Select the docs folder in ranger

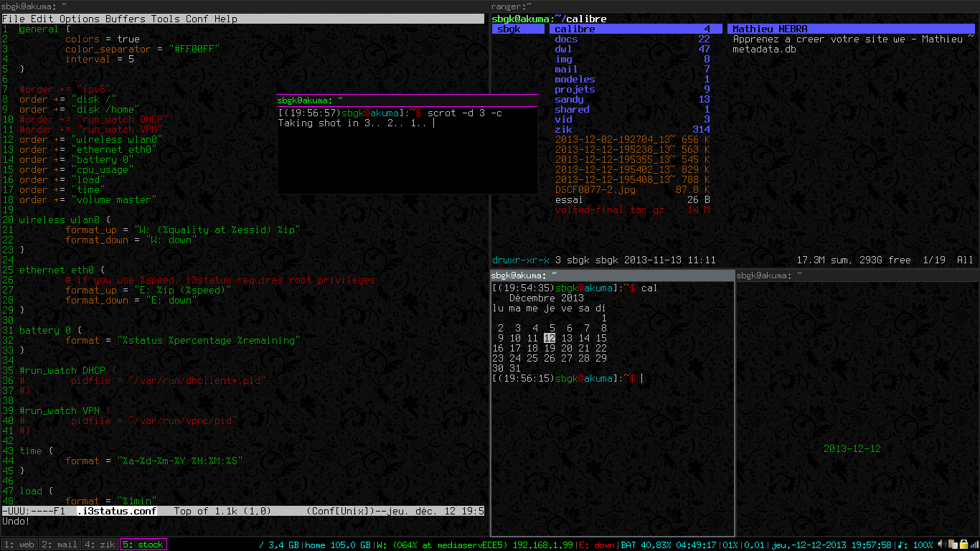coord(566,39)
